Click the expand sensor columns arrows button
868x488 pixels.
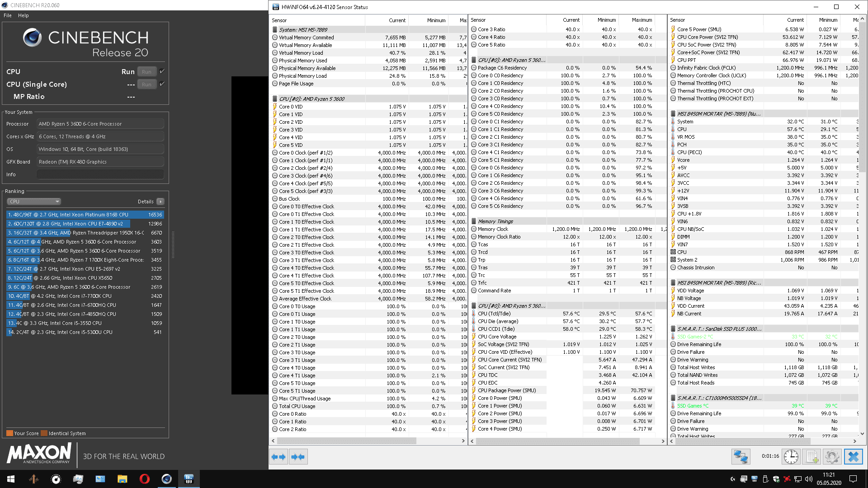279,457
